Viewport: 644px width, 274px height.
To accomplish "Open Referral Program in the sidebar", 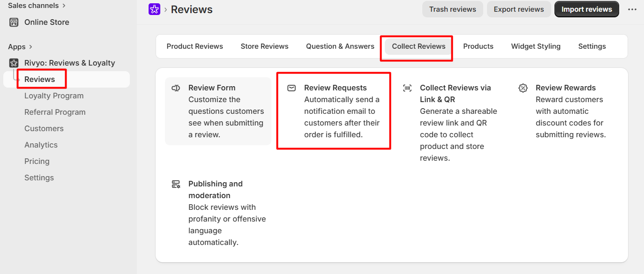I will pos(55,112).
